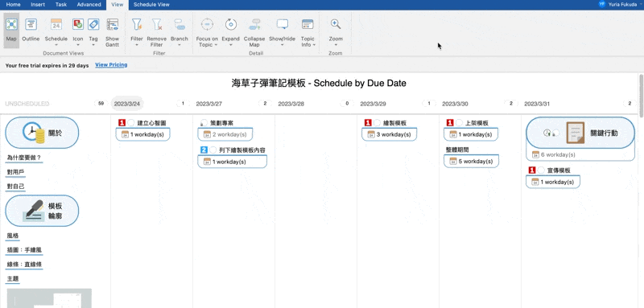Select the 關於 topic bubble

click(x=42, y=133)
